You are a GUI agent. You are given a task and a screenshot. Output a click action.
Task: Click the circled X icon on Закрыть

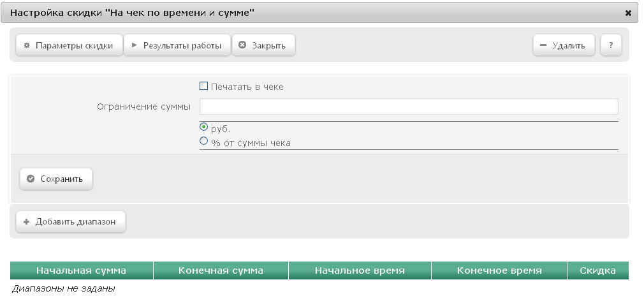click(x=242, y=45)
